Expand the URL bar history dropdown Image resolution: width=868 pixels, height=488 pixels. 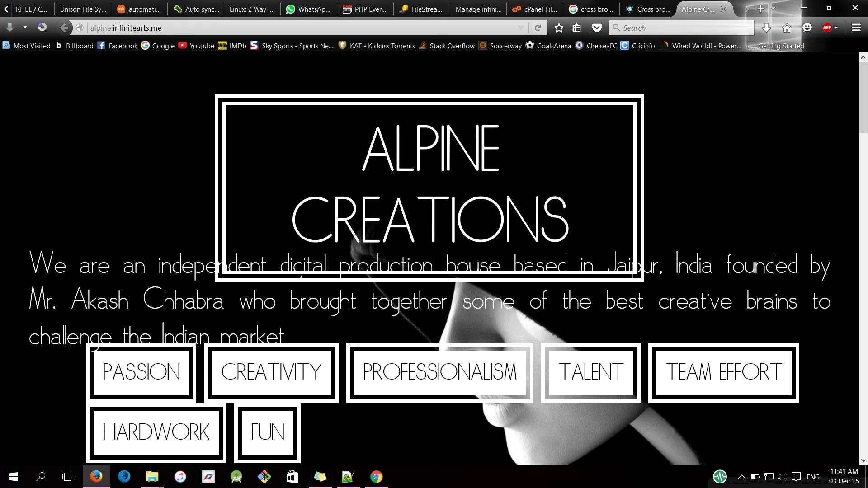coord(521,28)
